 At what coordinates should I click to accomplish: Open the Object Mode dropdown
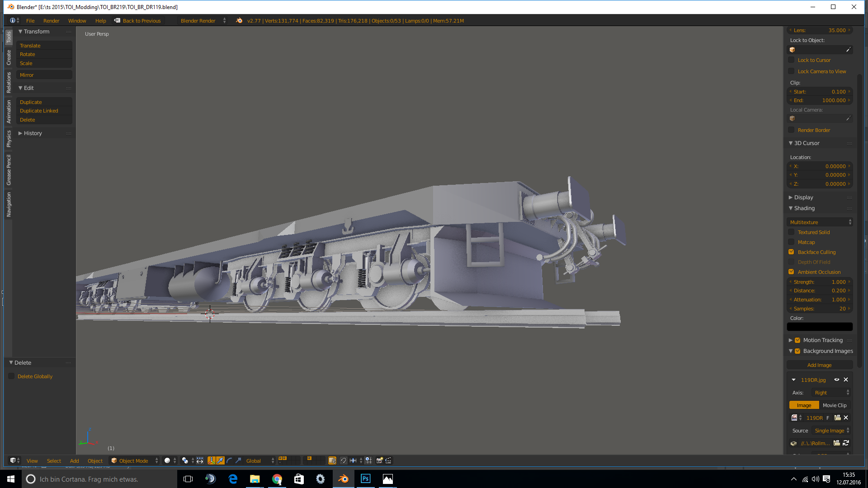click(x=134, y=460)
